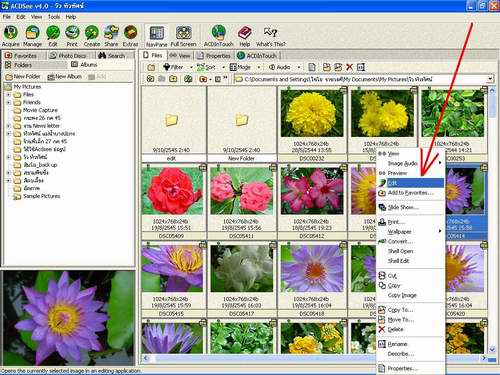500x375 pixels.
Task: Click the vertical scrollbar down arrow
Action: (x=492, y=349)
